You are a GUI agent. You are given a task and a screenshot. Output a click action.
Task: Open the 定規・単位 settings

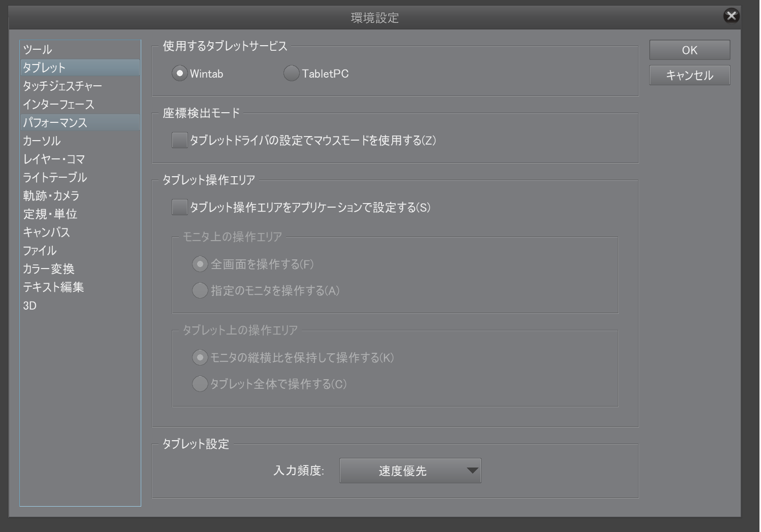[x=80, y=214]
